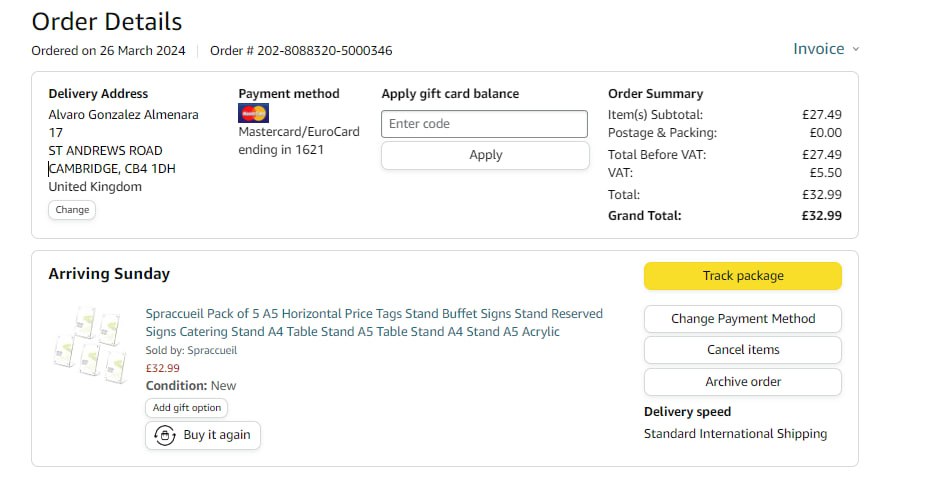
Task: Click the Arriving Sunday heading
Action: [x=109, y=274]
